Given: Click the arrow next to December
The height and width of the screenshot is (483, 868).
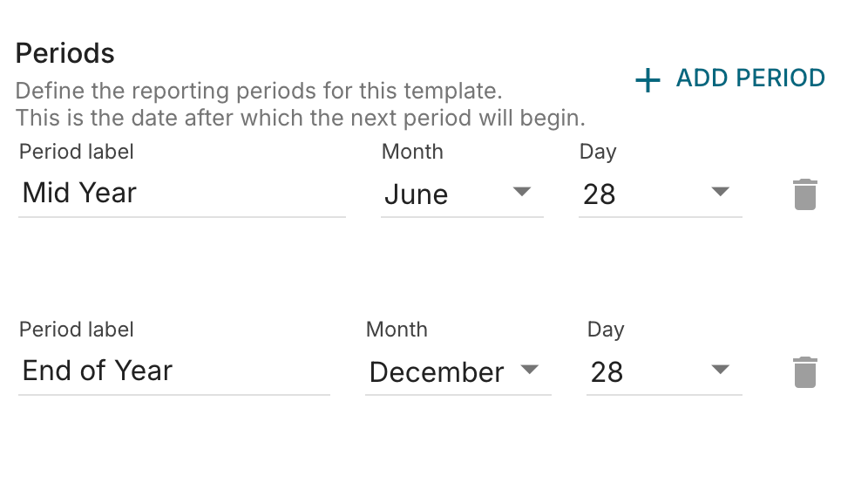Looking at the screenshot, I should pos(530,370).
